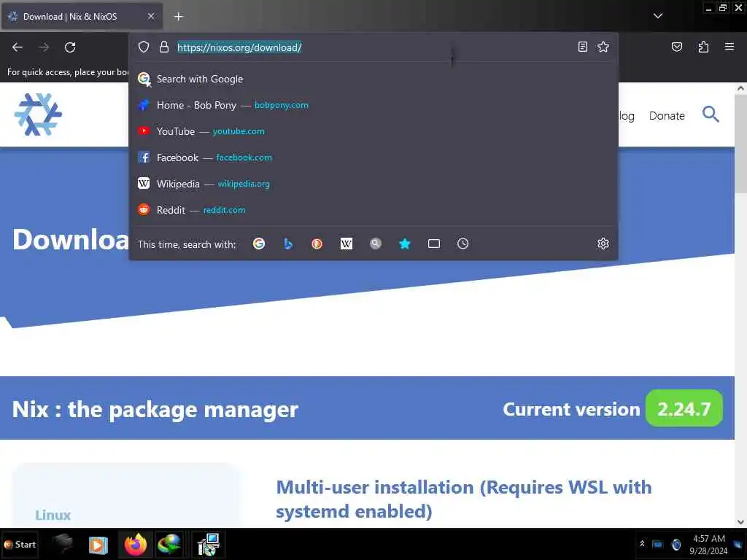Search this time with Wikipedia icon

tap(347, 244)
